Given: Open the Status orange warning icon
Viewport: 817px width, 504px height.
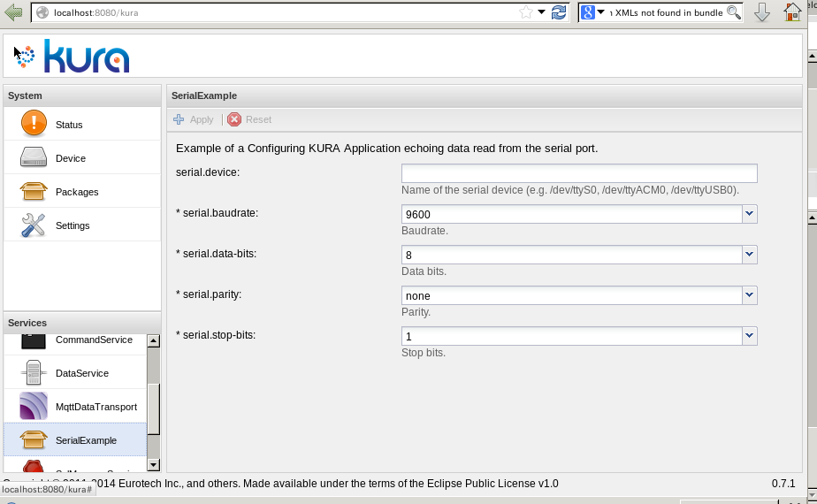Looking at the screenshot, I should tap(34, 124).
